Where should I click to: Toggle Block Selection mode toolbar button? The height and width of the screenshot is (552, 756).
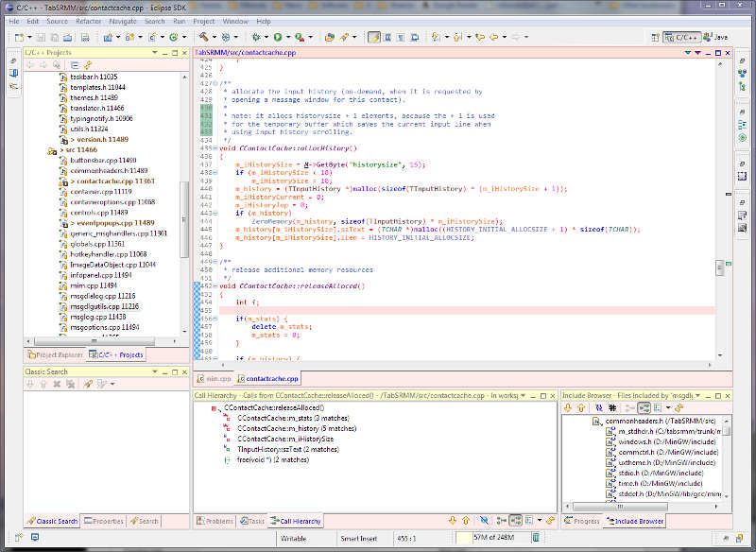[x=387, y=37]
